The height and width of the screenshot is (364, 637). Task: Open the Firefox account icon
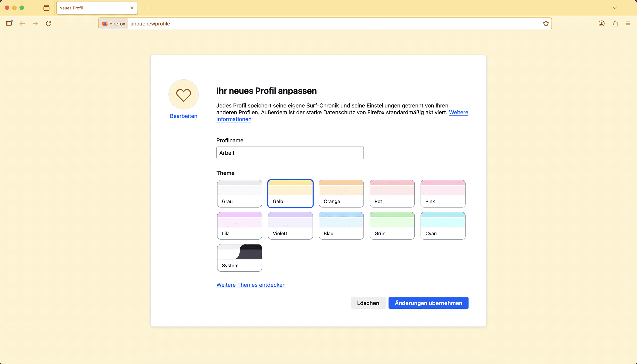602,24
